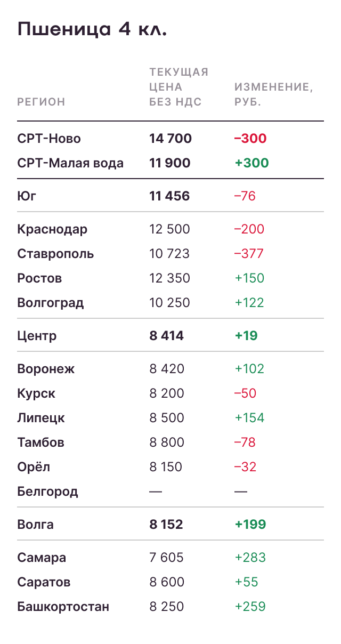Click the Регион column header

41,102
